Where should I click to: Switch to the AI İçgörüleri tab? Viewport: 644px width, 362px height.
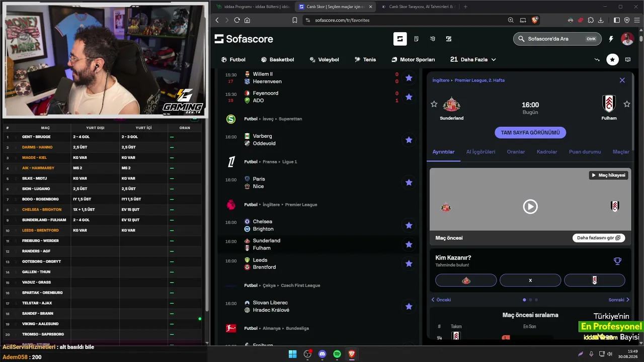(480, 152)
